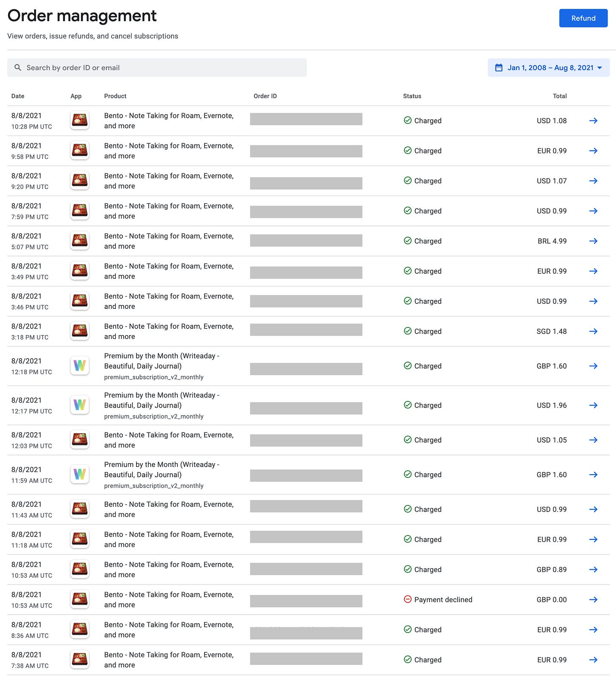The width and height of the screenshot is (616, 681).
Task: Open order details arrow for USD 1.07
Action: pyautogui.click(x=593, y=181)
